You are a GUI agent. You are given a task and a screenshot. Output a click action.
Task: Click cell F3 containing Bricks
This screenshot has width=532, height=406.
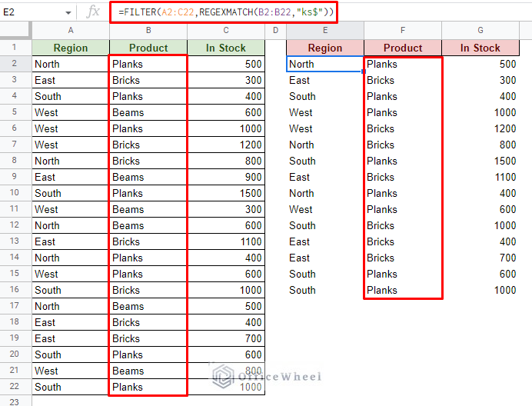403,80
